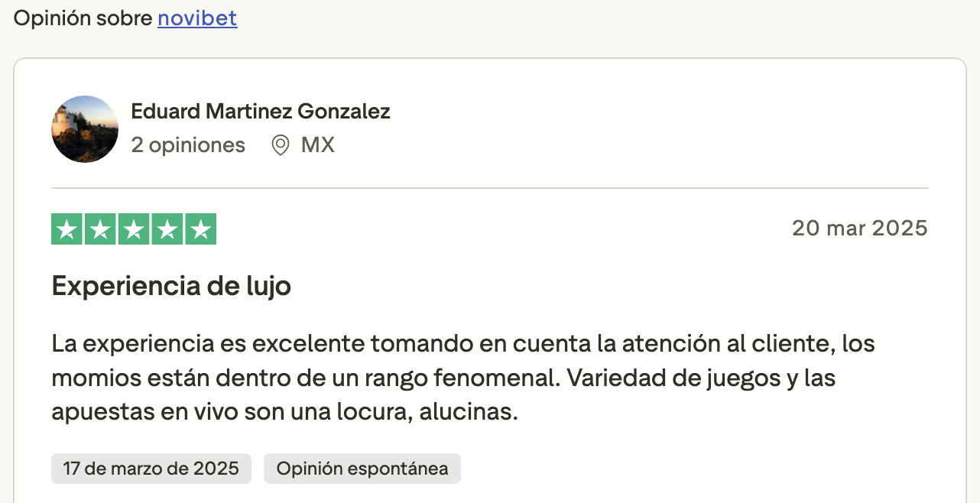The image size is (980, 503).
Task: Click the "17 de marzo de 2025" tag
Action: click(x=151, y=469)
